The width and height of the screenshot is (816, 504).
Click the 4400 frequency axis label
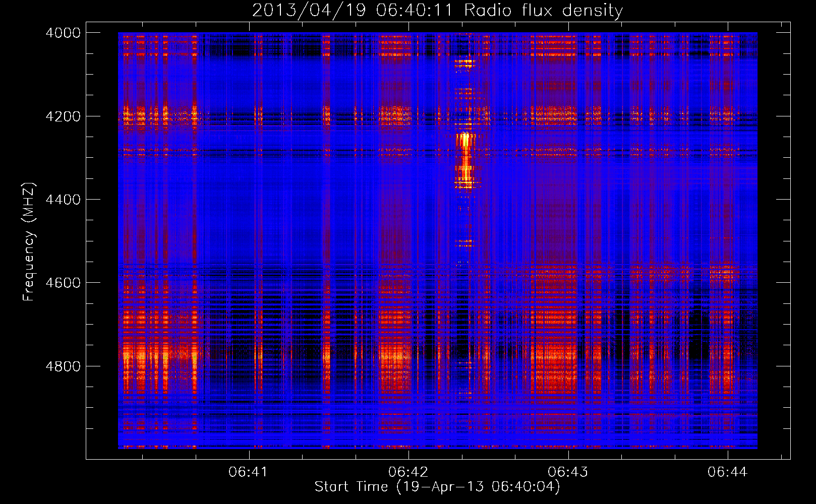(x=63, y=200)
